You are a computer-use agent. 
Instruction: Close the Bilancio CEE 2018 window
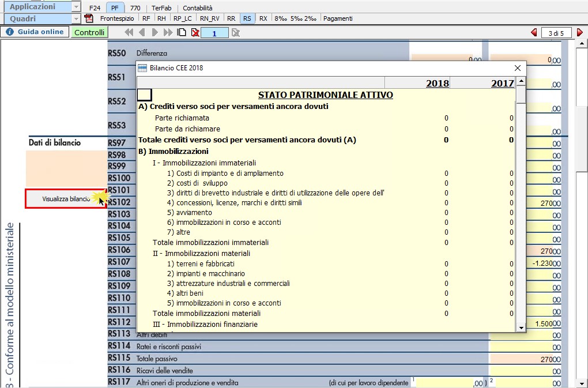(518, 68)
